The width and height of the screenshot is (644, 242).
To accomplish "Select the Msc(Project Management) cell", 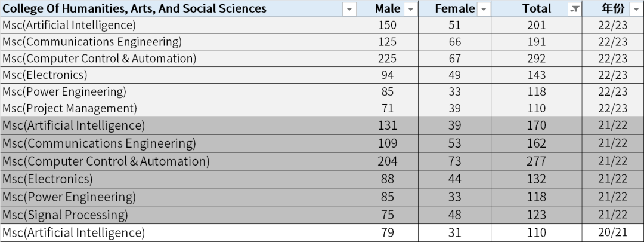I will click(x=70, y=109).
